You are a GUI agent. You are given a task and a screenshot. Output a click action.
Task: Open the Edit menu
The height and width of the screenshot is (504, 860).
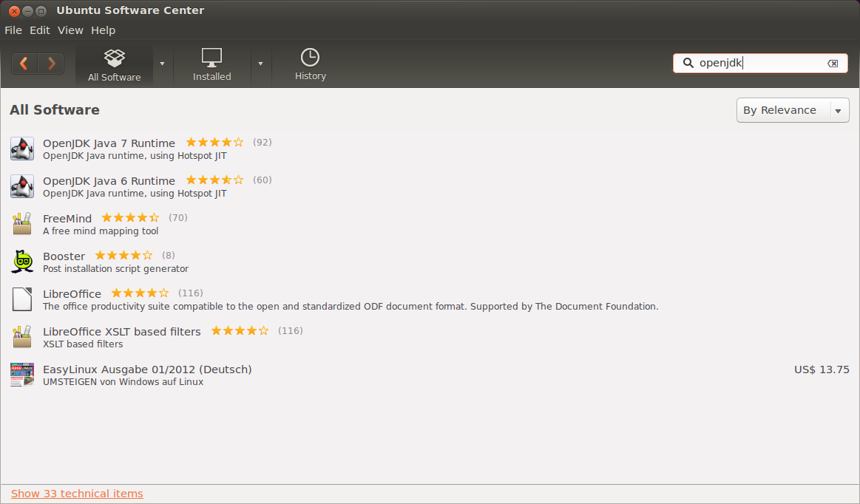pos(39,30)
